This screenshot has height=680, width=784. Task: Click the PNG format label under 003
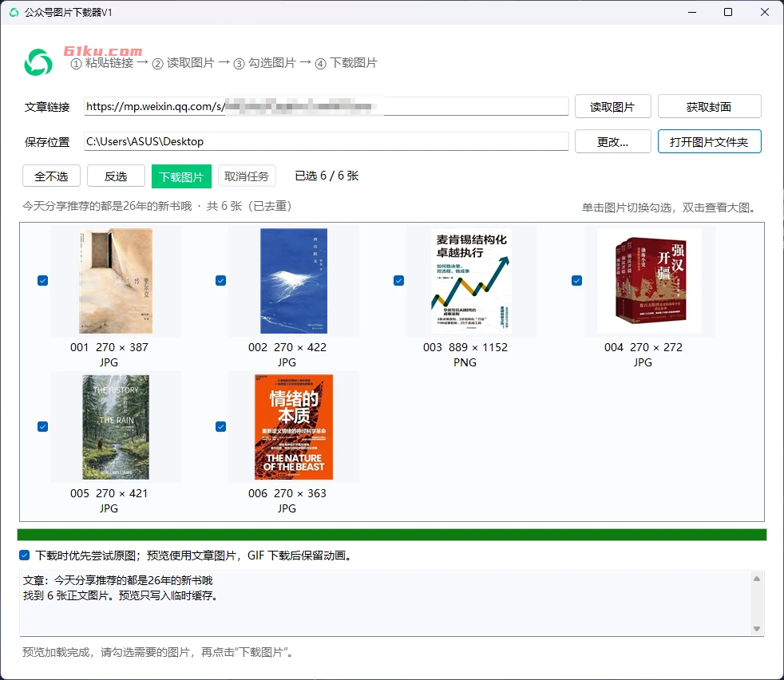click(x=465, y=362)
